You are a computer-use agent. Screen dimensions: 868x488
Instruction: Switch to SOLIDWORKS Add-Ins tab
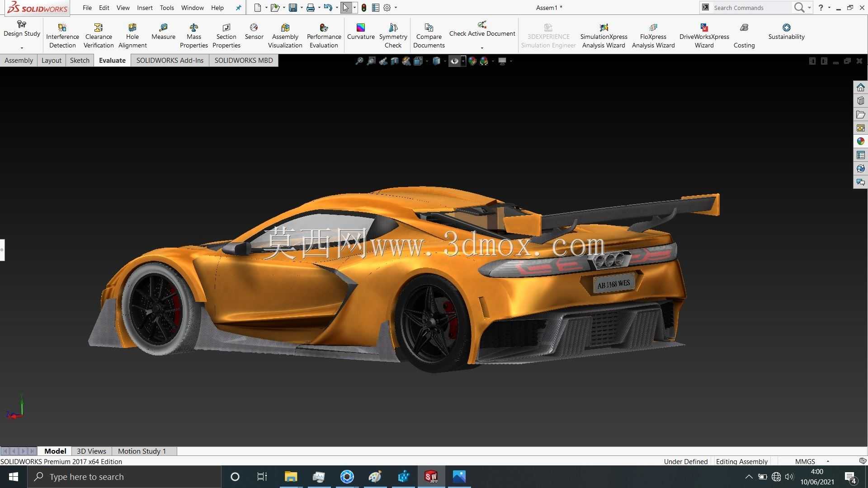click(170, 61)
